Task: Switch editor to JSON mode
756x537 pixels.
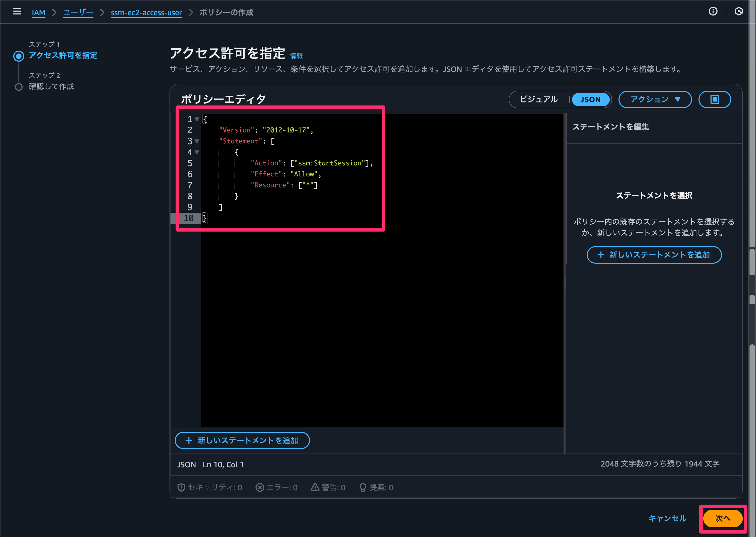Action: [590, 99]
